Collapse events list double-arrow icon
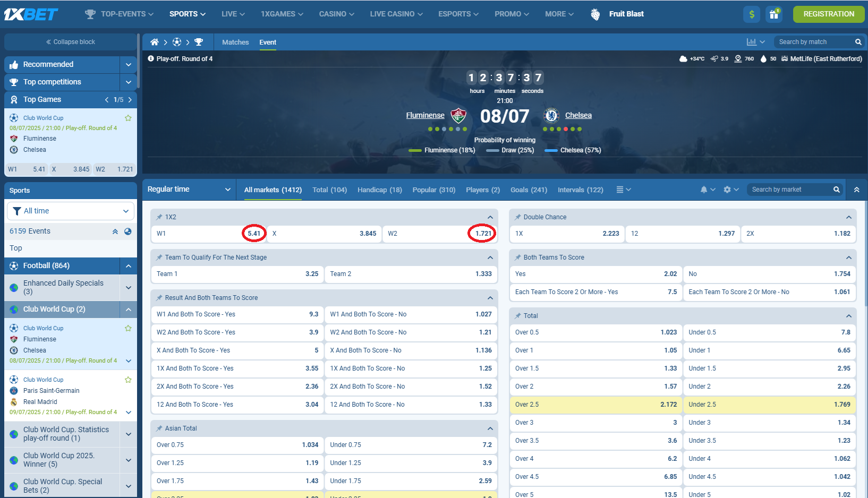This screenshot has width=868, height=498. pyautogui.click(x=115, y=231)
